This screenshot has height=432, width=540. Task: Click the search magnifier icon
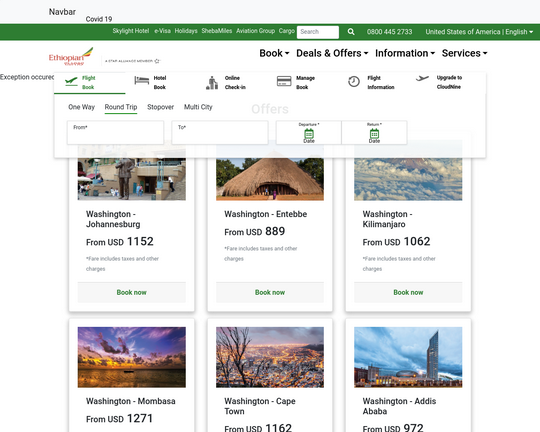tap(351, 32)
